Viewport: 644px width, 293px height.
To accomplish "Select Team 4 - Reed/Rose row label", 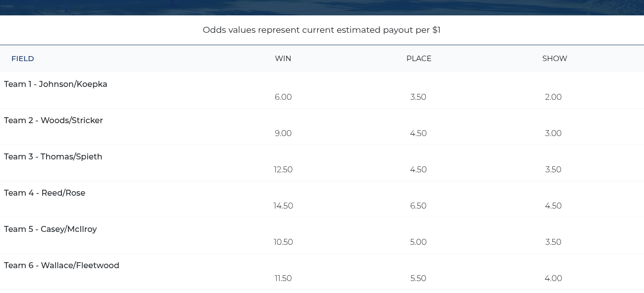I will pyautogui.click(x=45, y=193).
